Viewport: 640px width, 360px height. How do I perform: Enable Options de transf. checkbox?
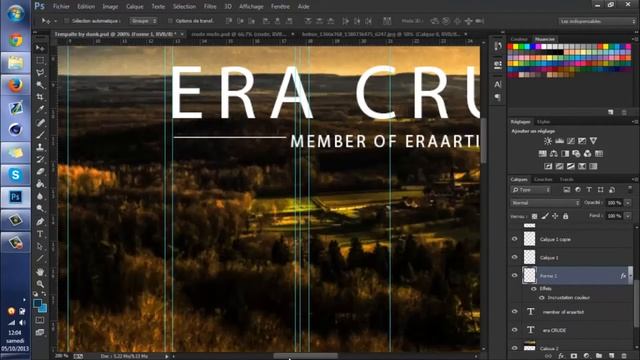coord(171,21)
